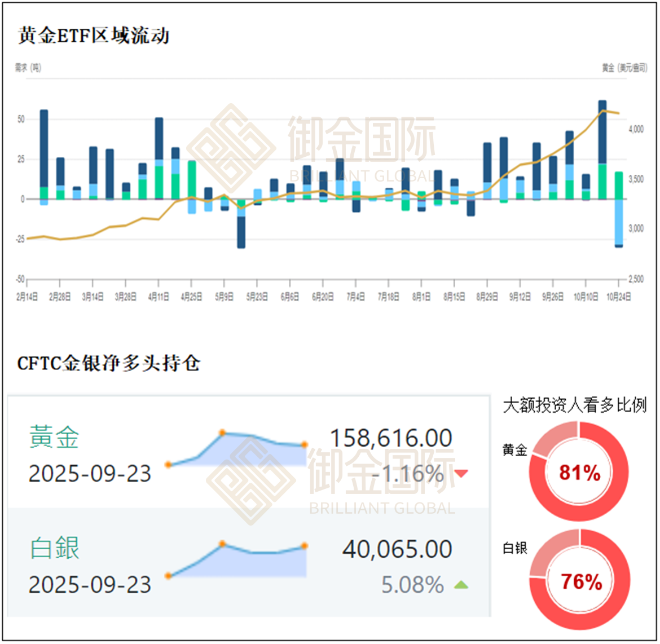
Task: Click the green up triangle beside 5.08%
Action: click(x=461, y=585)
